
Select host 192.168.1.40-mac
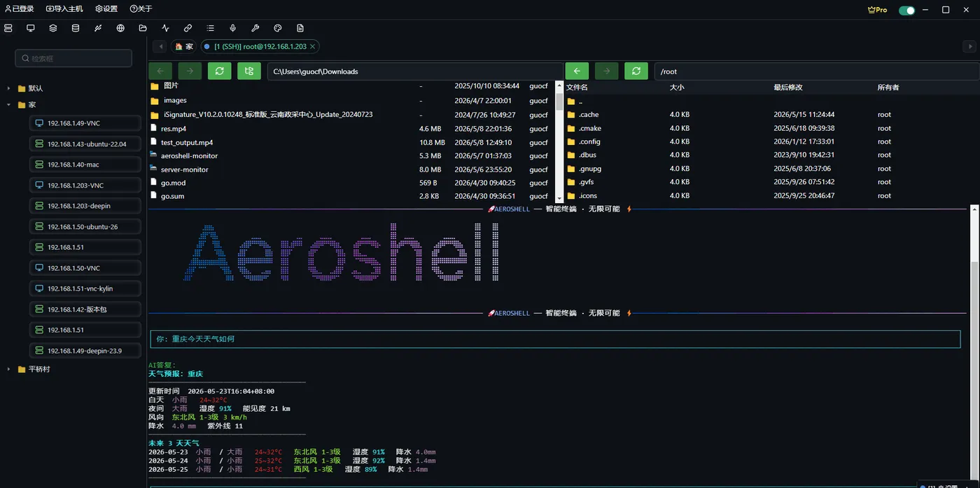(85, 165)
